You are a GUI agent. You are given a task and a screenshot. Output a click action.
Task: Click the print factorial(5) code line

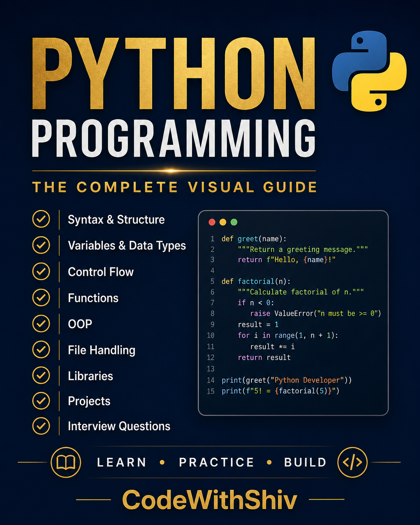pos(281,391)
